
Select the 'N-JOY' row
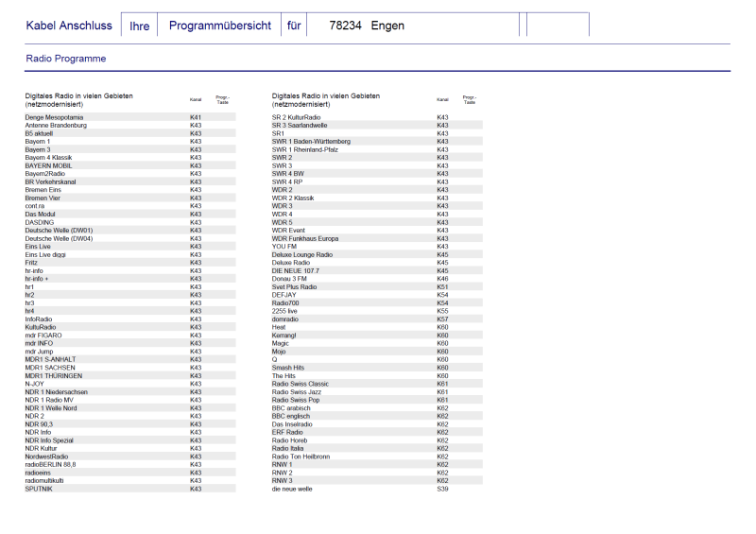click(130, 384)
